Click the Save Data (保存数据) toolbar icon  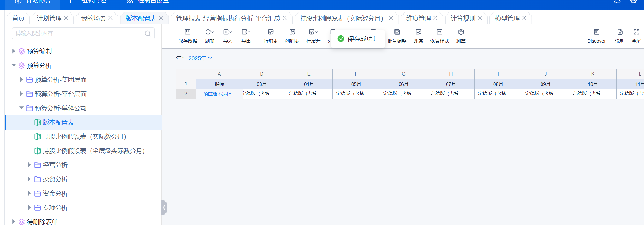tap(188, 32)
